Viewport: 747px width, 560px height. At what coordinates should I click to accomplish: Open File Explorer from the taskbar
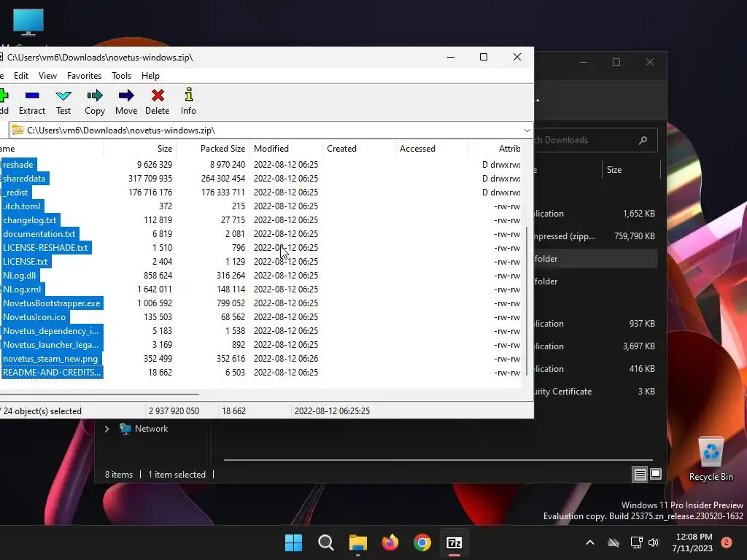pyautogui.click(x=357, y=542)
